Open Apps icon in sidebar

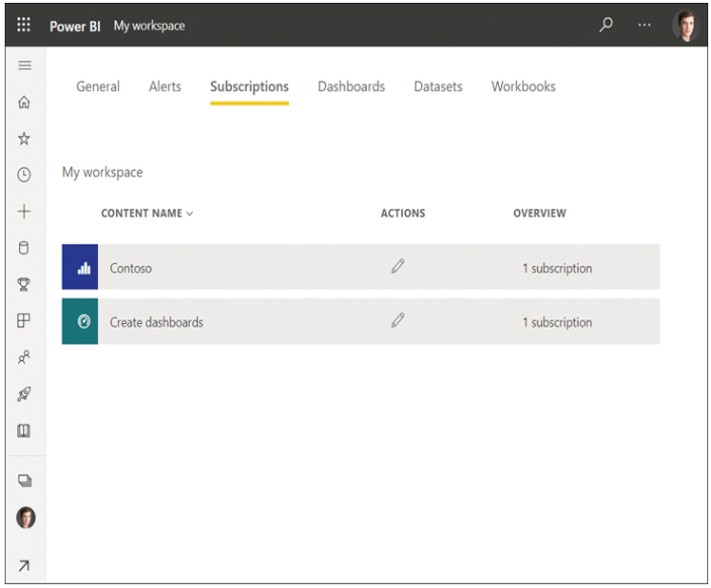[24, 320]
